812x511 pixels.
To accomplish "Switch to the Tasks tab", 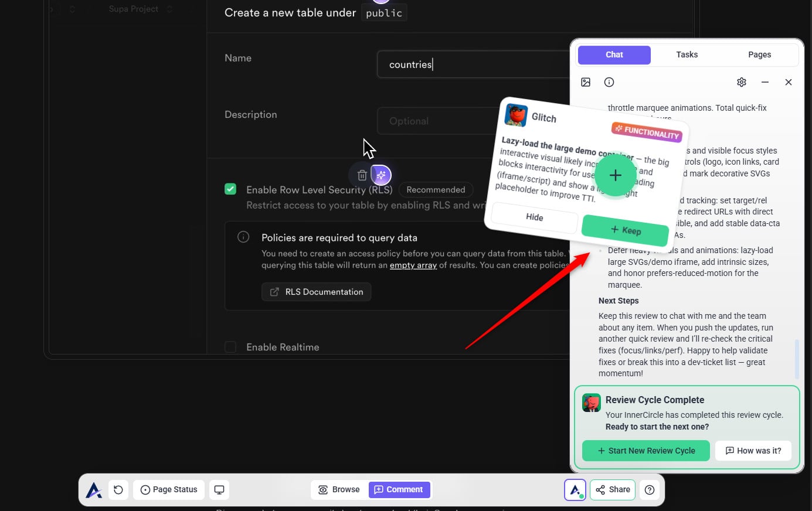I will tap(687, 54).
